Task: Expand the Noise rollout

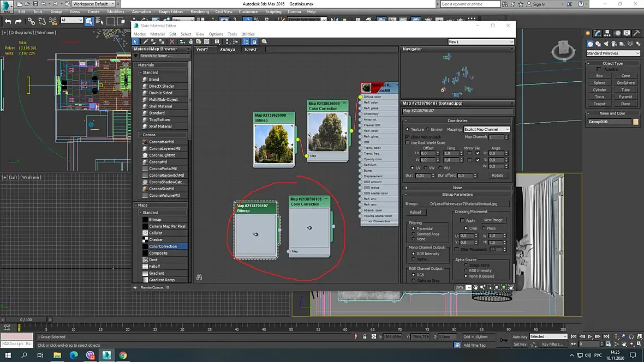Action: pos(457,188)
